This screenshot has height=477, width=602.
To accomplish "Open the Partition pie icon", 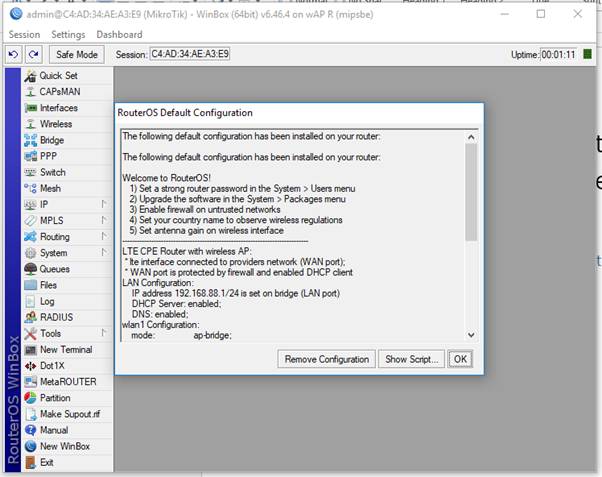I will [x=30, y=398].
